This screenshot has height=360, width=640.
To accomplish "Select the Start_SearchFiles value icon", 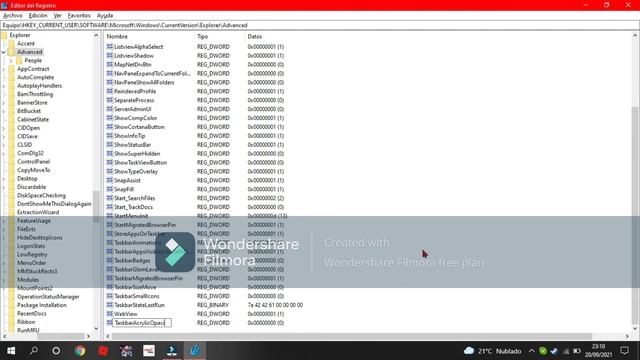I will coord(109,198).
